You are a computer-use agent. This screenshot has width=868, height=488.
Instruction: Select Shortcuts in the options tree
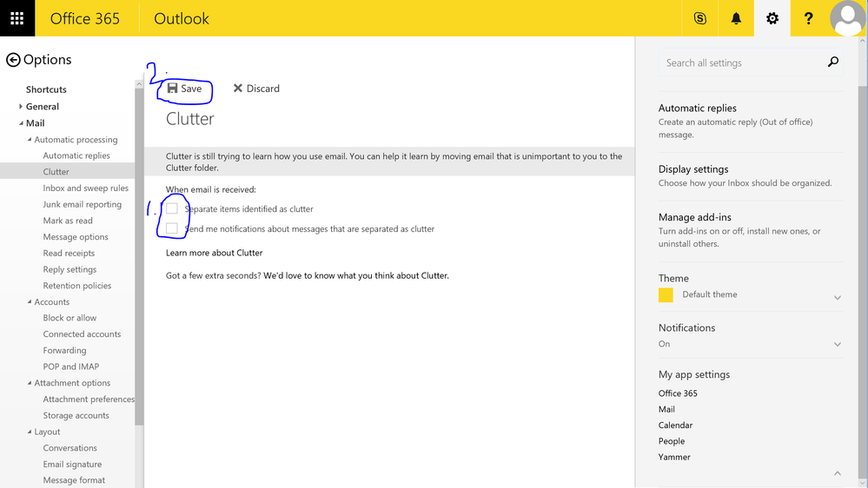(x=46, y=89)
